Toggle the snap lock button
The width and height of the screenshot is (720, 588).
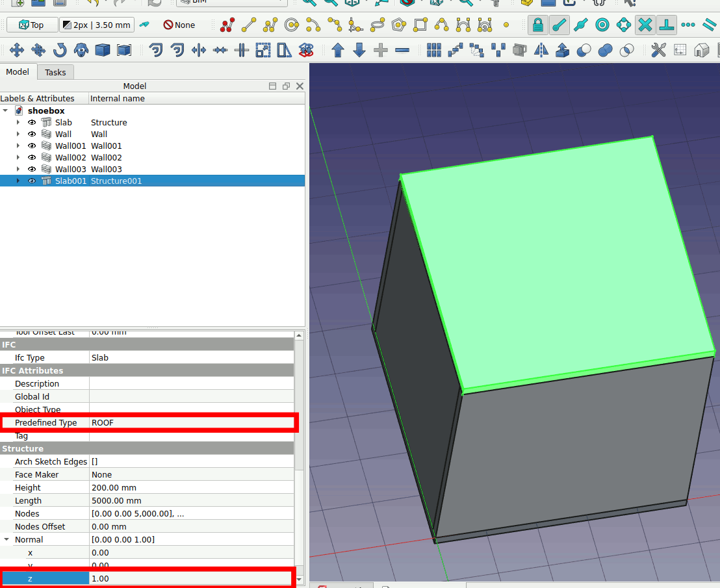pyautogui.click(x=537, y=25)
